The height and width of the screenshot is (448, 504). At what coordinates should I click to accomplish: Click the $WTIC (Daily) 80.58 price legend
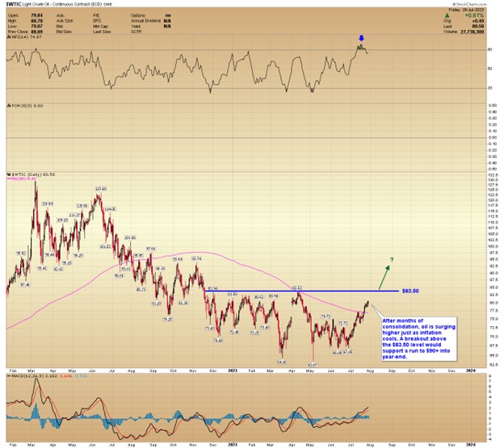31,174
